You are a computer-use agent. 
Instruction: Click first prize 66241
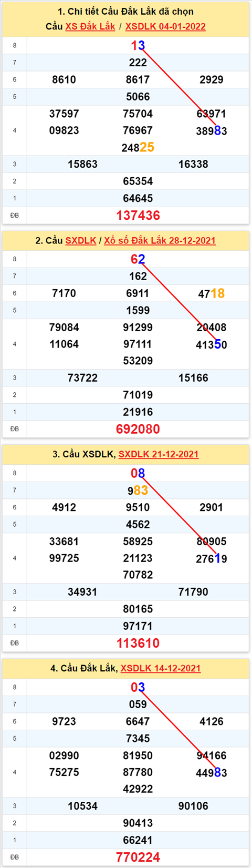coord(138,840)
